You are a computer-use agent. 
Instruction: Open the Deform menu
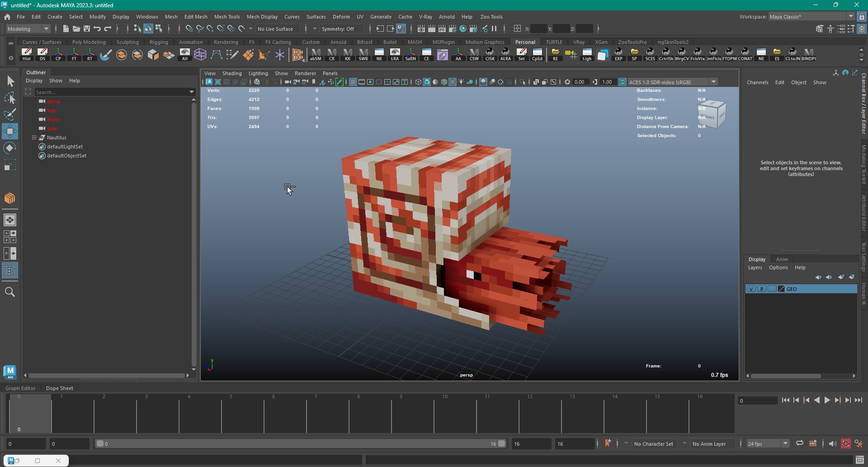(x=341, y=17)
